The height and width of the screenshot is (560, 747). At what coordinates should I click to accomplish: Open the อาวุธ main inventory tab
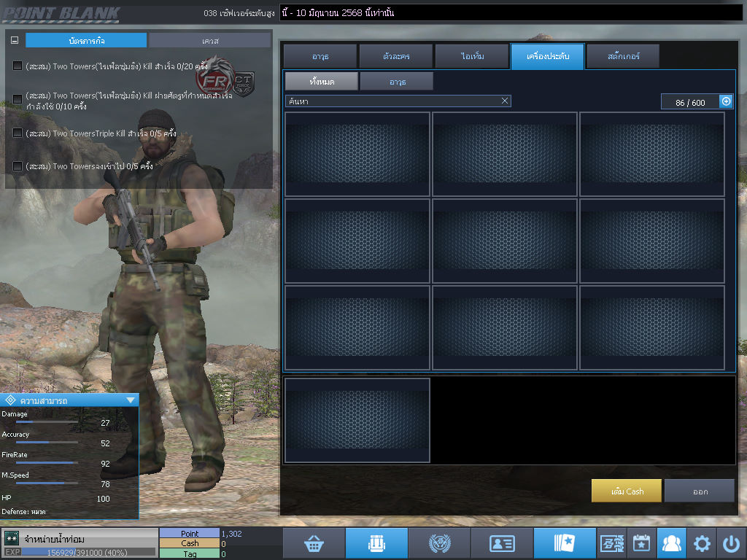320,56
